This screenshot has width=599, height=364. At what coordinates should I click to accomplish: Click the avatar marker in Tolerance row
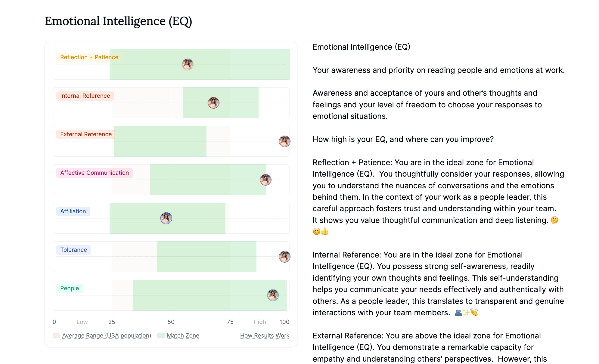[x=284, y=257]
